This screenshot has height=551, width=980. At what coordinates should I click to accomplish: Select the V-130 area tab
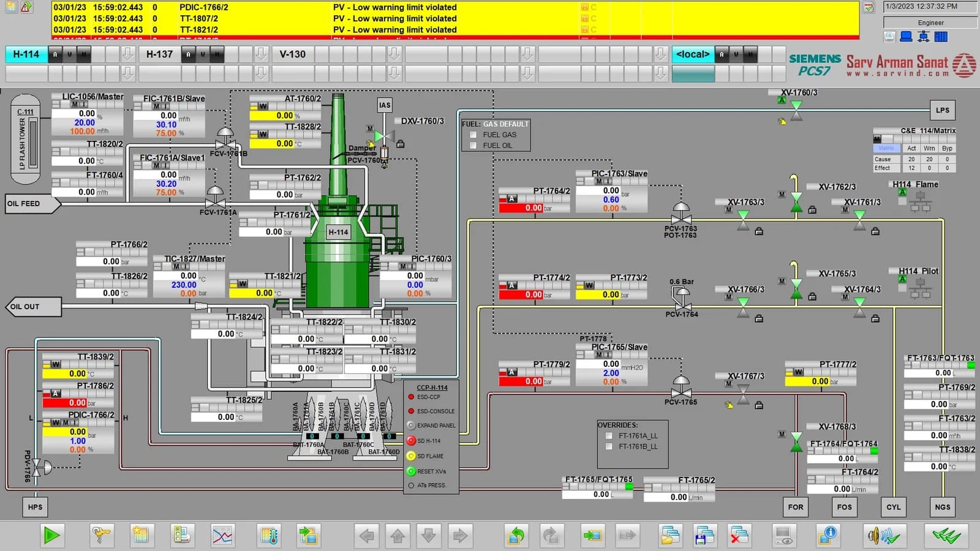[293, 54]
